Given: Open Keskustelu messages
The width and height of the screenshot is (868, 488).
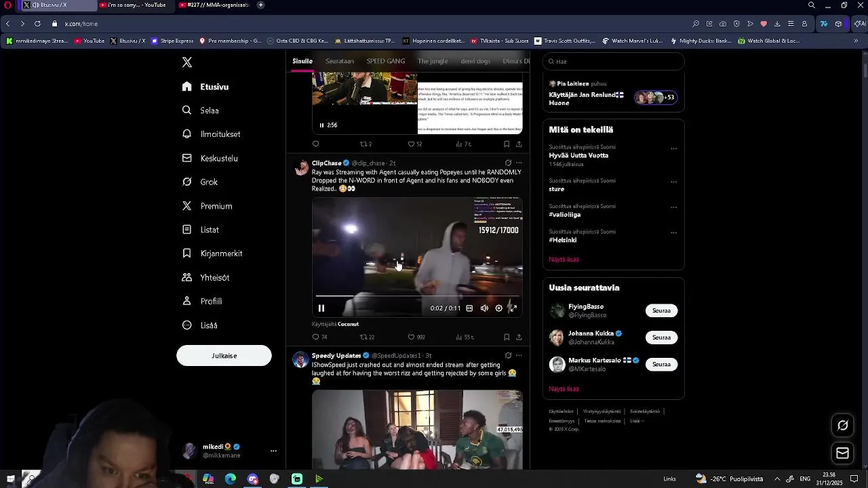Looking at the screenshot, I should [x=210, y=158].
